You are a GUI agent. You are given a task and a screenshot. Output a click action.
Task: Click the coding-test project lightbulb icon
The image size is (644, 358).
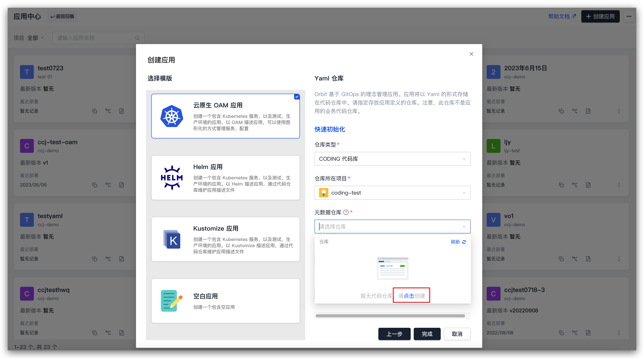click(x=324, y=193)
